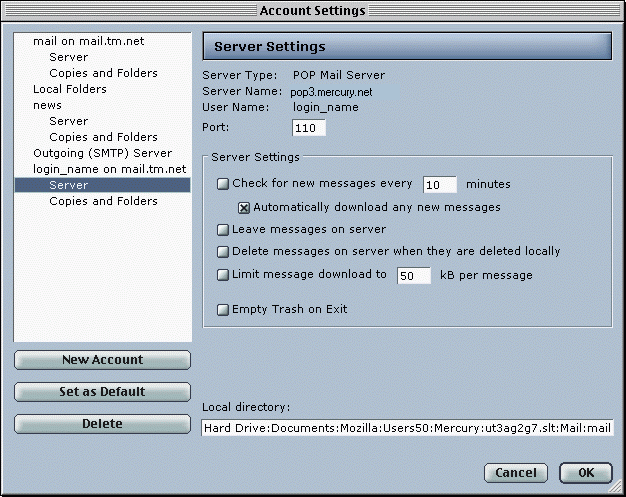This screenshot has width=626, height=497.
Task: Click the minutes interval input field
Action: [440, 185]
